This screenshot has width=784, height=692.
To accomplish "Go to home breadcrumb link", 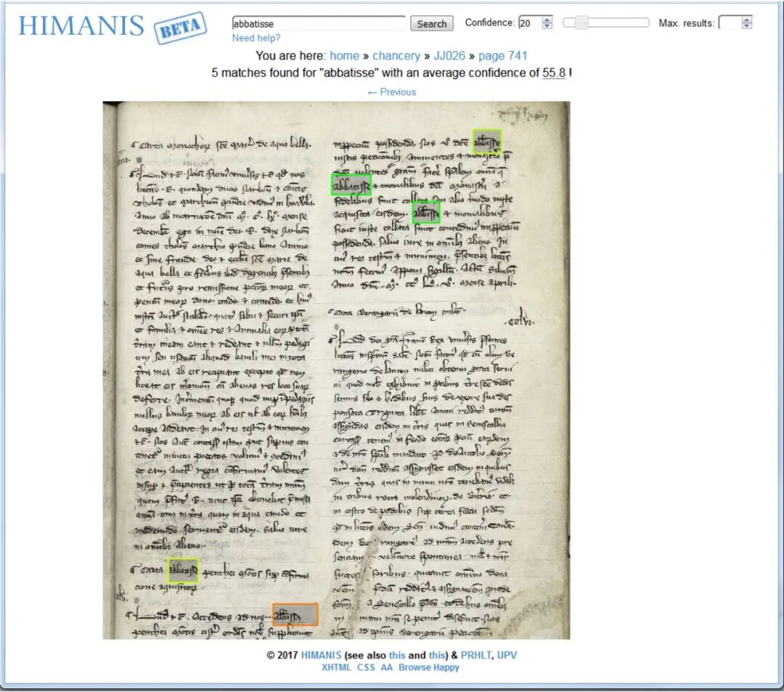I will (345, 56).
